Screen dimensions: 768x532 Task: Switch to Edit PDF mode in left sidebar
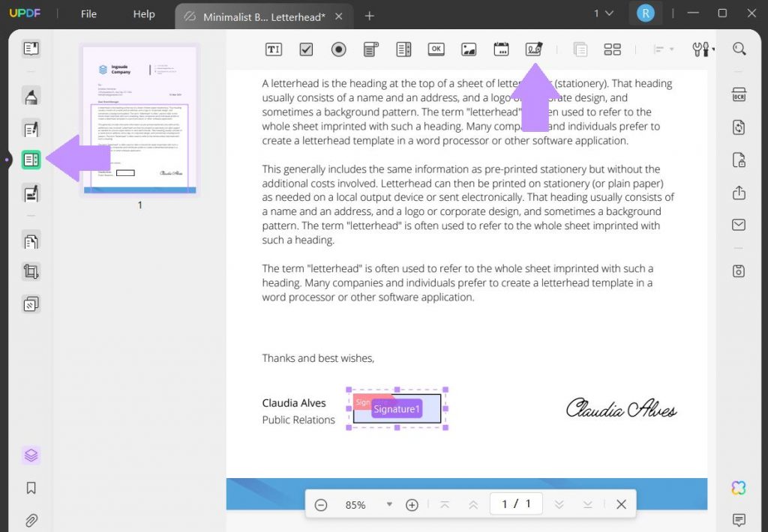point(30,128)
